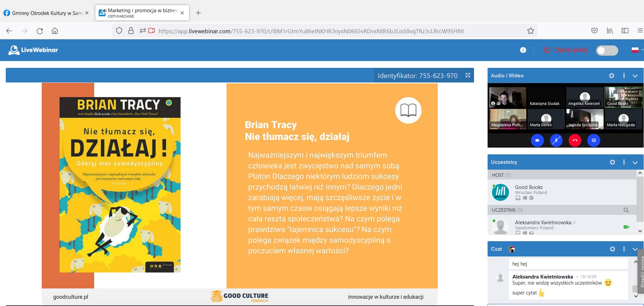Image resolution: width=644 pixels, height=306 pixels.
Task: Select Good Books host entry
Action: point(562,192)
